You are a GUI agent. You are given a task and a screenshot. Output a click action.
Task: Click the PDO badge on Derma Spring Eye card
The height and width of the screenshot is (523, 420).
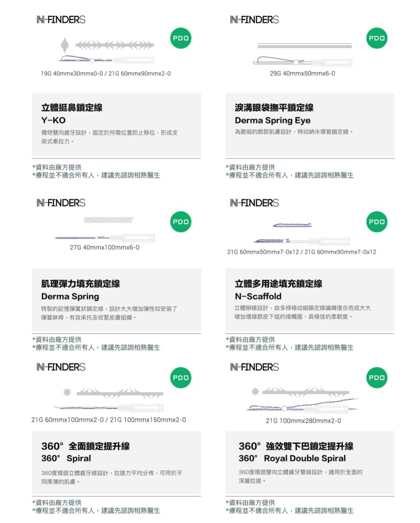point(377,38)
